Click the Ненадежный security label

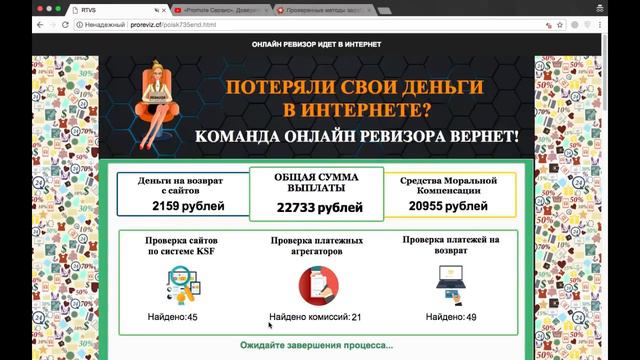tap(104, 25)
